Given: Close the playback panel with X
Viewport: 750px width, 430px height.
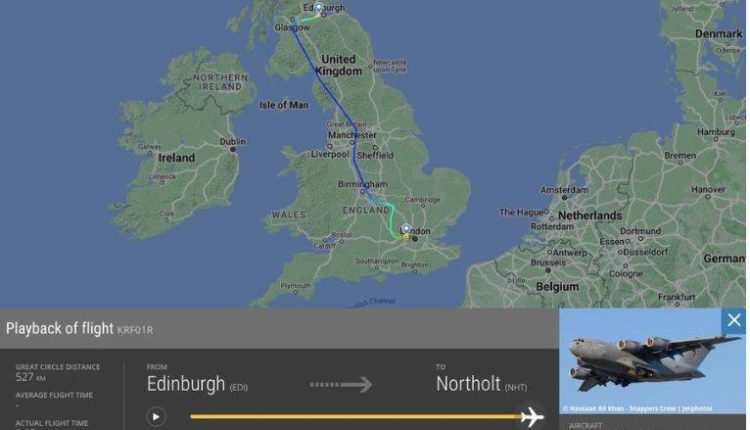Looking at the screenshot, I should pos(734,320).
